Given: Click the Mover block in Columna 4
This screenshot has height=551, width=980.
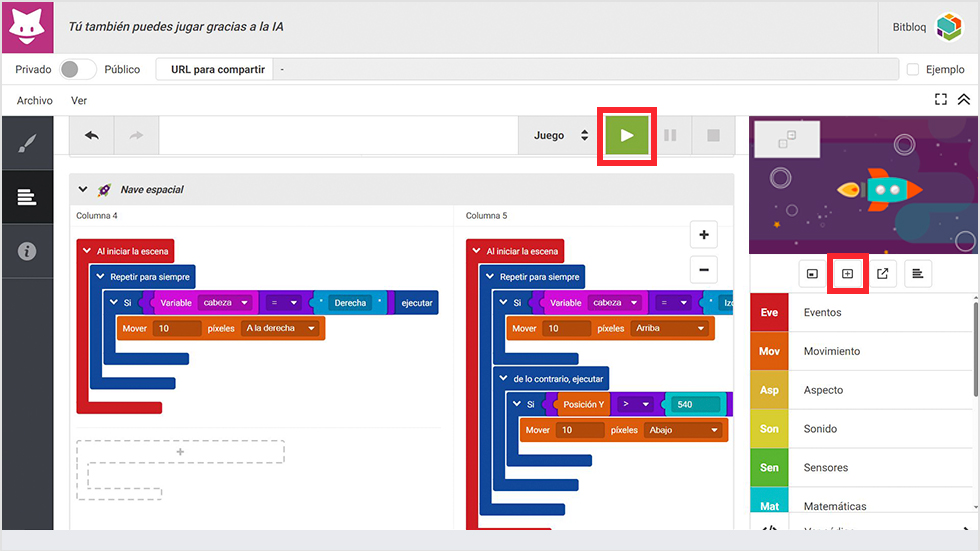Looking at the screenshot, I should coord(221,329).
